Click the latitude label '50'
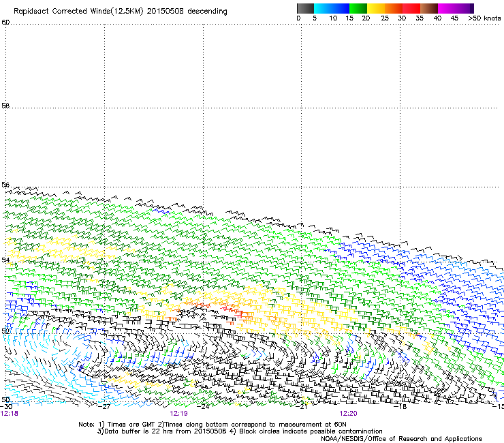Image resolution: width=504 pixels, height=443 pixels. coord(5,399)
